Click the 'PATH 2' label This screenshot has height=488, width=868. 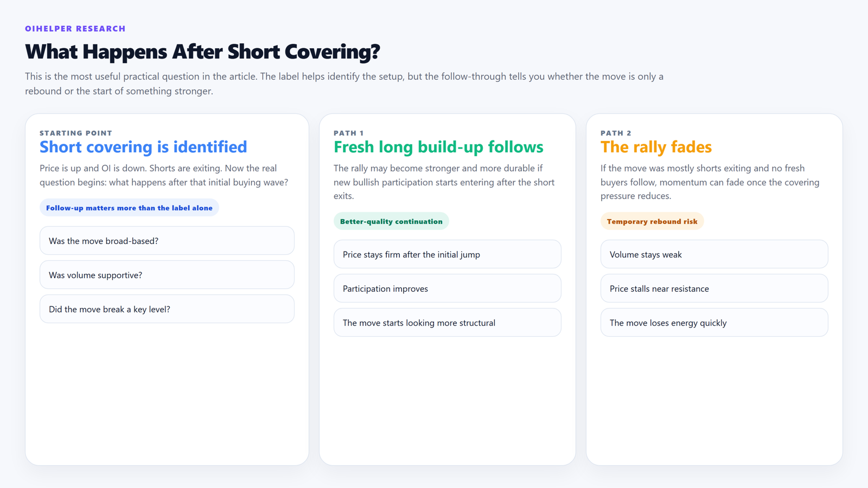pyautogui.click(x=616, y=133)
